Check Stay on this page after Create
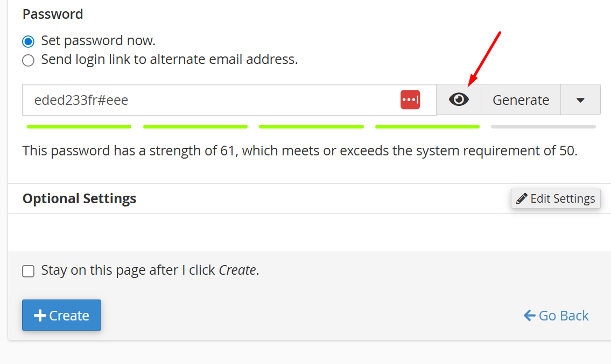 coord(28,271)
